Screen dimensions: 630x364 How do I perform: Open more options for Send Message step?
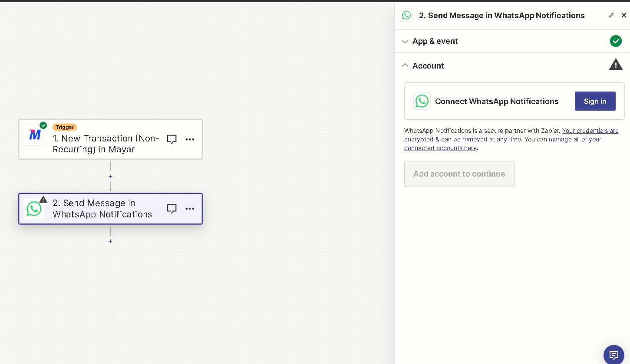click(x=190, y=209)
